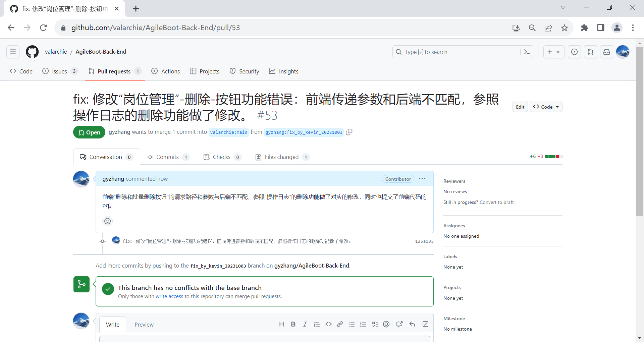Mention a user with the @ icon
Image resolution: width=644 pixels, height=342 pixels.
click(x=386, y=324)
